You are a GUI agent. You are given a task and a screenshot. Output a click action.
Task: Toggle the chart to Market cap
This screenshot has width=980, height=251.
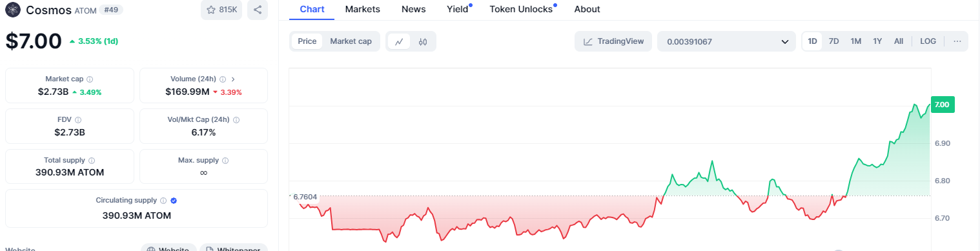coord(351,41)
